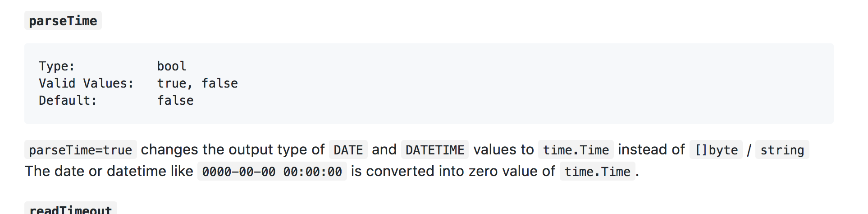Click the DATETIME inline code span
The width and height of the screenshot is (868, 214).
(x=434, y=150)
